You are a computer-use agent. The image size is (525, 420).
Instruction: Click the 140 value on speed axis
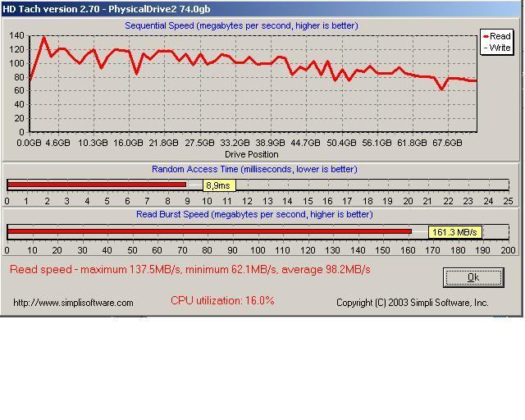click(x=16, y=35)
